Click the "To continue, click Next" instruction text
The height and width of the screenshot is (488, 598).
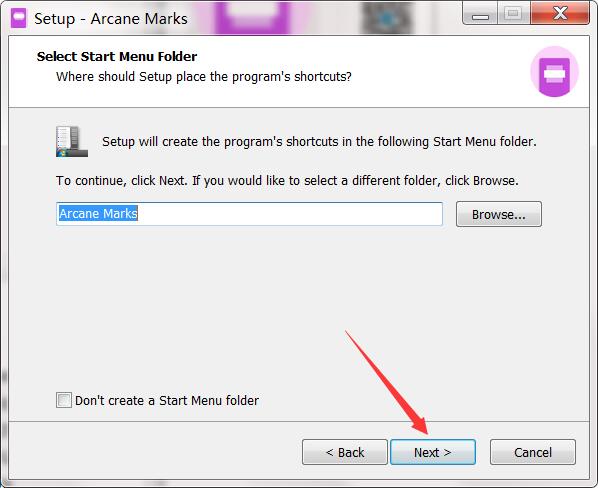[x=287, y=181]
